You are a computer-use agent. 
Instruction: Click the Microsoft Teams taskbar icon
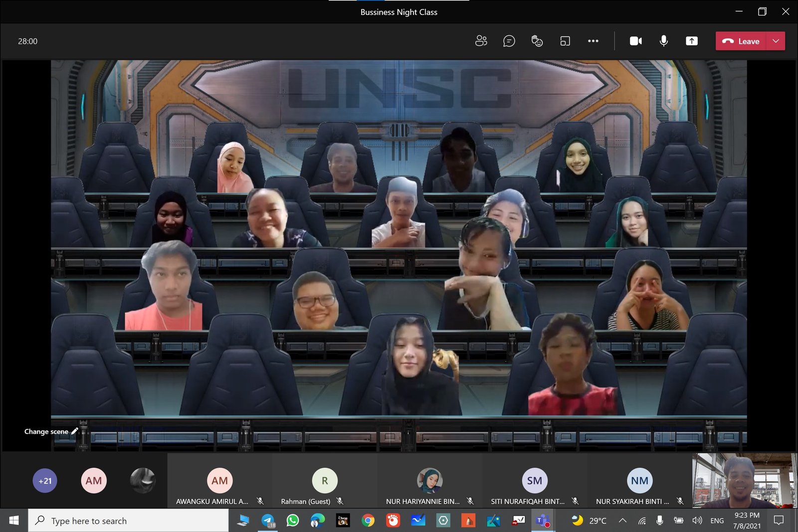coord(543,521)
